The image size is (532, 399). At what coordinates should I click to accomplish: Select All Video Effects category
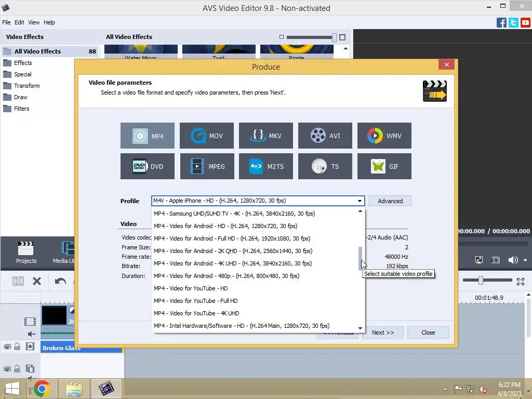50,51
